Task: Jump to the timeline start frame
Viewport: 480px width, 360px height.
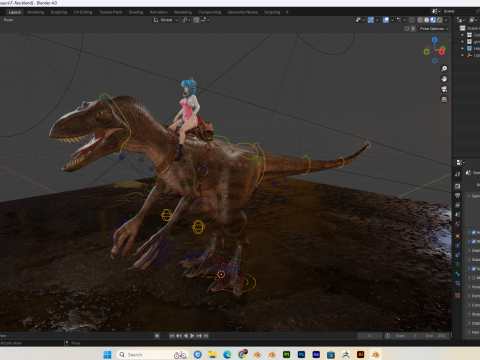Action: 172,336
